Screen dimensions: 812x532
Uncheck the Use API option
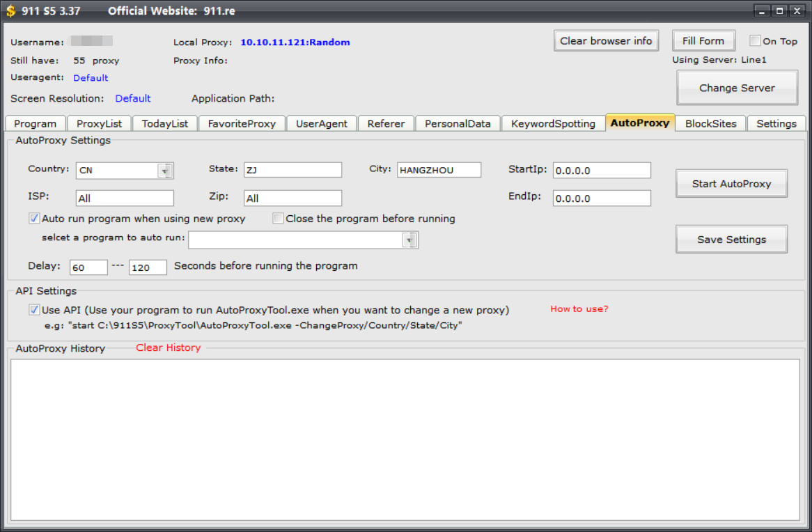(34, 310)
